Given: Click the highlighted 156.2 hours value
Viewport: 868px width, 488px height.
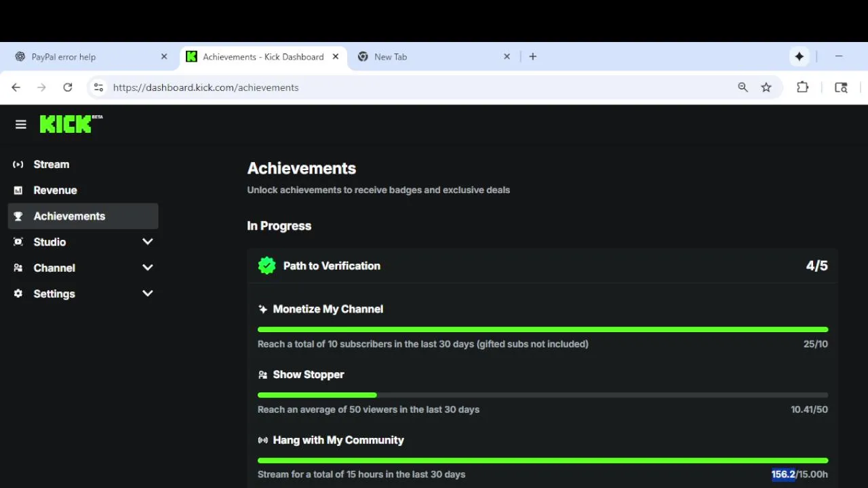Looking at the screenshot, I should click(x=783, y=474).
